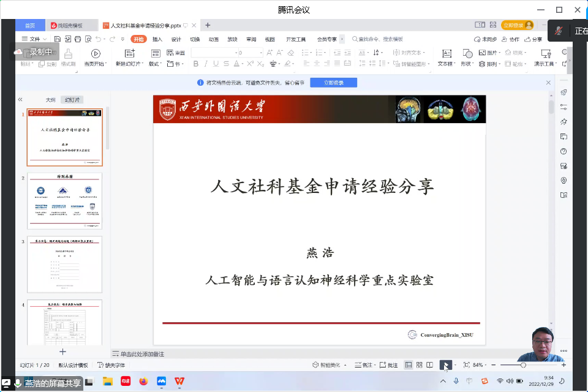Viewport: 588px width, 392px height.
Task: Switch to slide sorter grid view
Action: [420, 365]
